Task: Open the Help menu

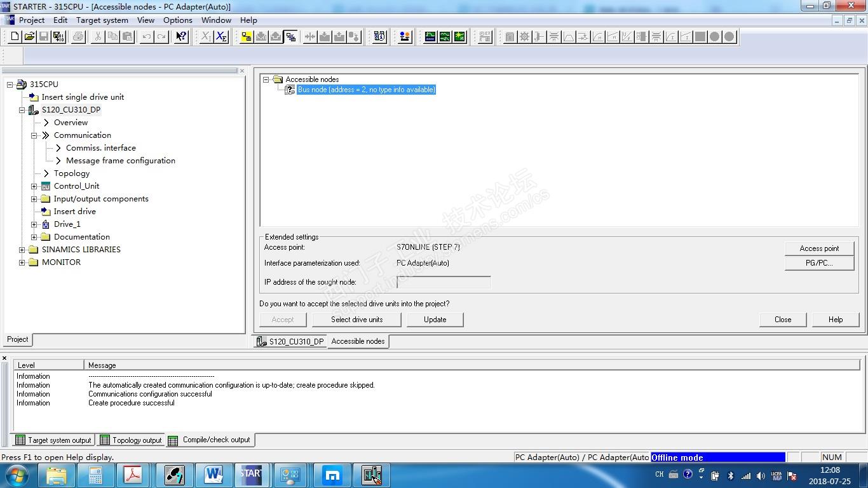Action: [x=248, y=20]
